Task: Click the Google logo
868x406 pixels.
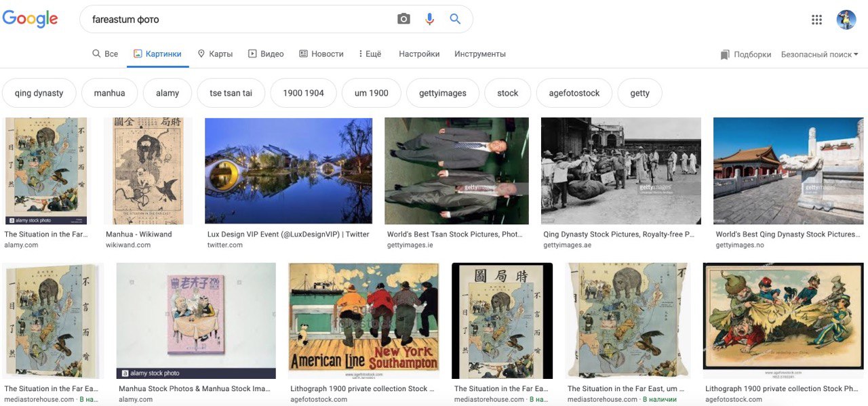Action: pos(31,19)
